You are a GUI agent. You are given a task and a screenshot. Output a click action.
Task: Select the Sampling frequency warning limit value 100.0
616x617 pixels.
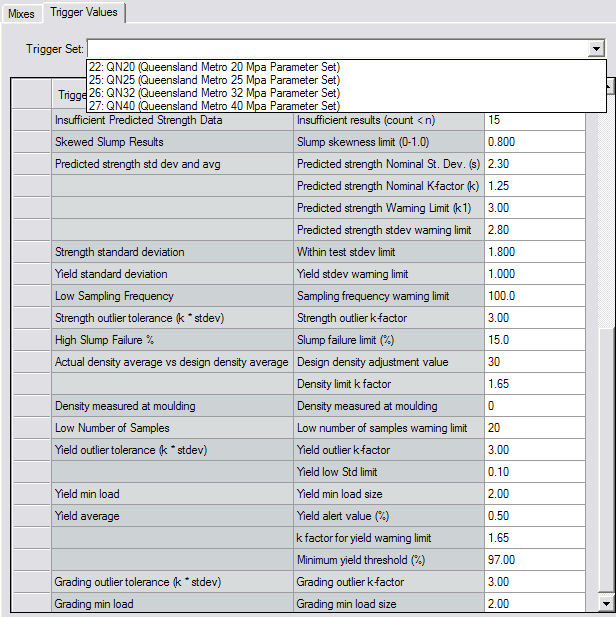coord(533,296)
